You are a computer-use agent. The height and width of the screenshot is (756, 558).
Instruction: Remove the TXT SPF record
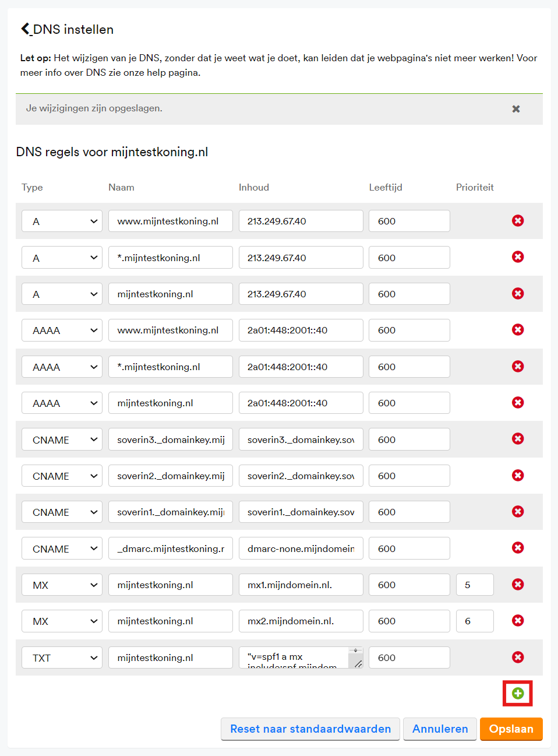[517, 657]
